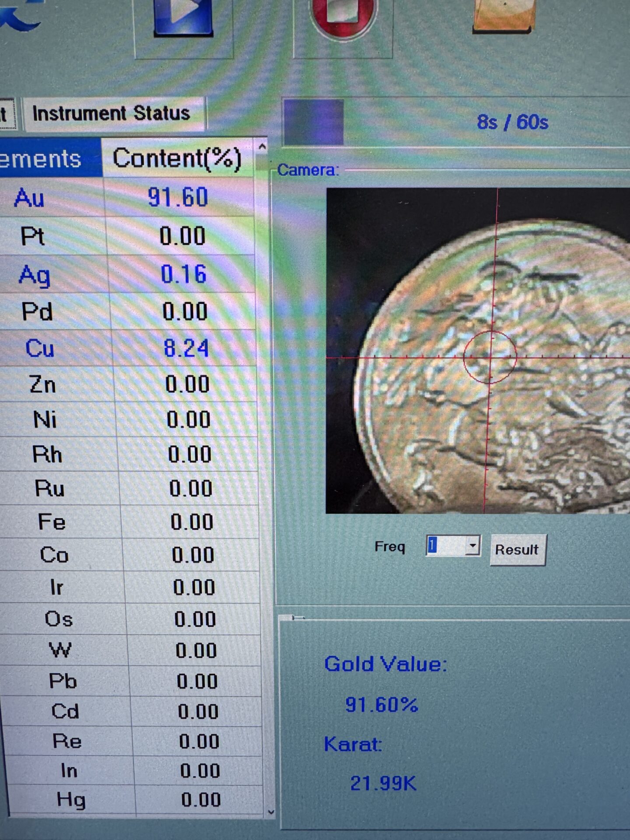Click the scroll-down arrow of the elements table

(271, 812)
